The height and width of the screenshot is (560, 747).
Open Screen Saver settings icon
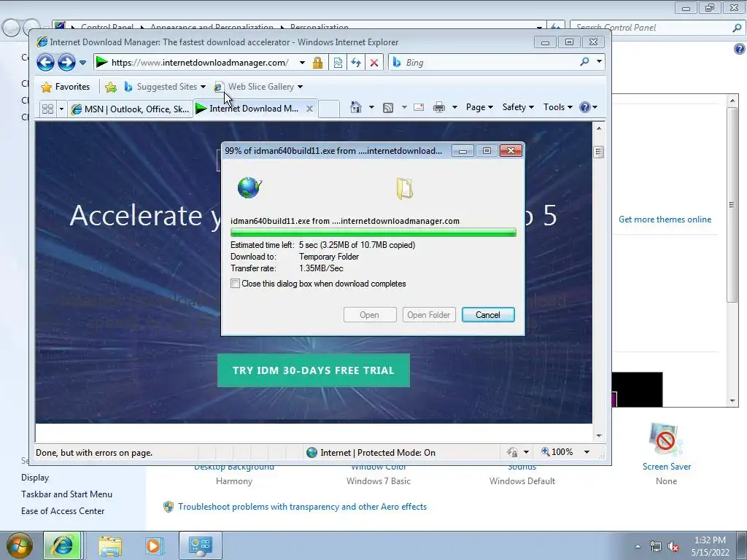click(666, 439)
